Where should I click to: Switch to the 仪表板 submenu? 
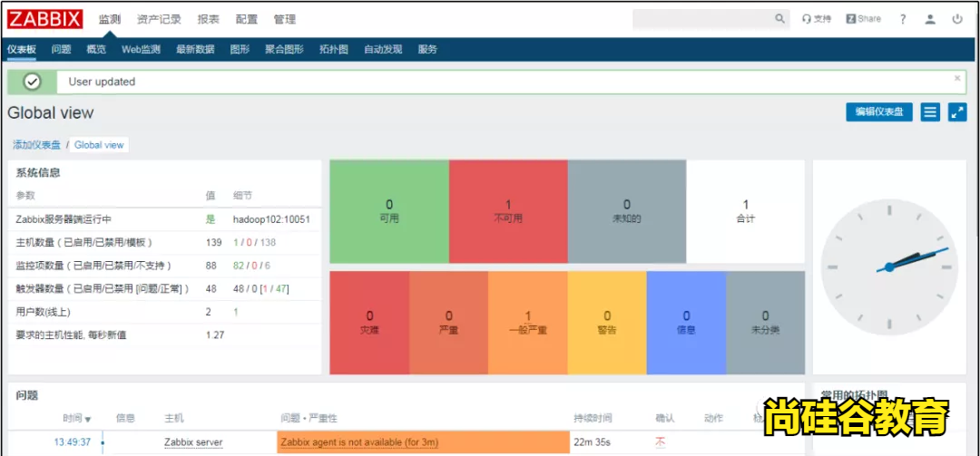[x=21, y=50]
